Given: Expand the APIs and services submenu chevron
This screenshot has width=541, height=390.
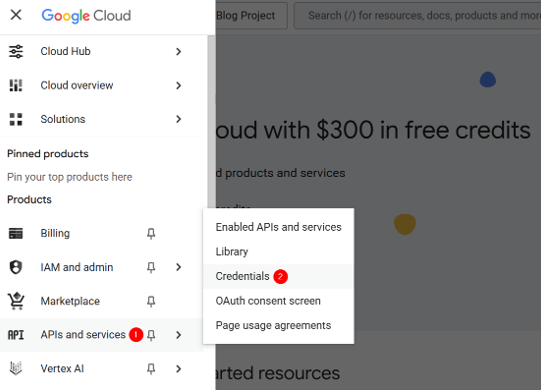Looking at the screenshot, I should [x=178, y=335].
